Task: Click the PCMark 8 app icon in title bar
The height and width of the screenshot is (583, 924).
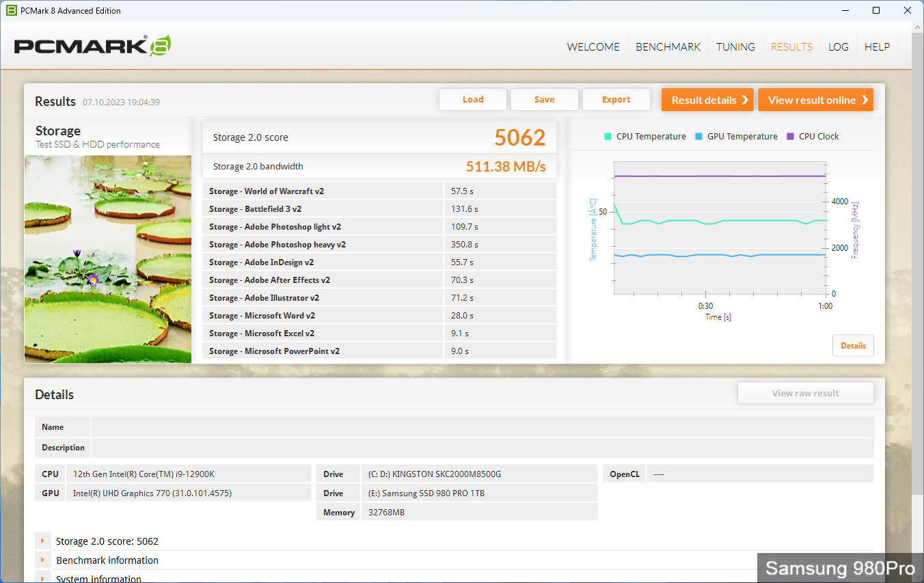Action: (11, 10)
